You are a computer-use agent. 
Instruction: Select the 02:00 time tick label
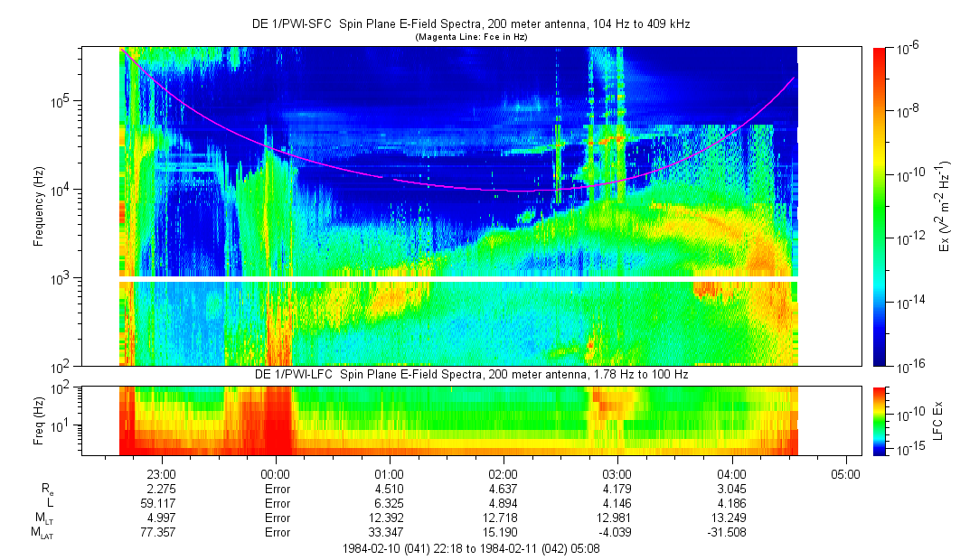click(x=503, y=474)
